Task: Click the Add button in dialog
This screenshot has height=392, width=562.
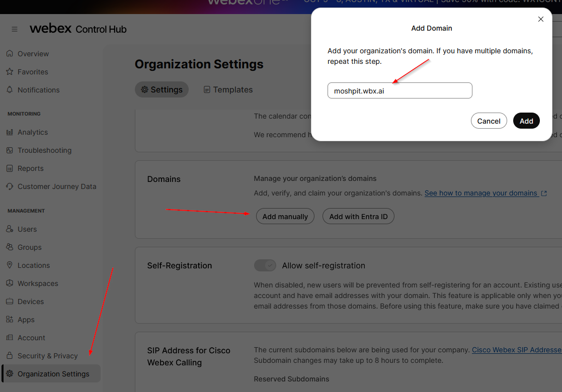Action: pos(526,121)
